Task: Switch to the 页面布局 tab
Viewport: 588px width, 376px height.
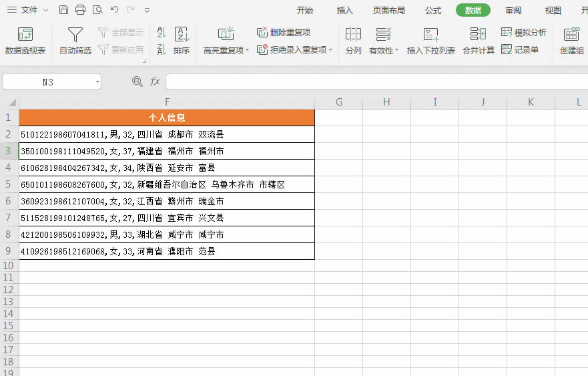Action: tap(389, 11)
